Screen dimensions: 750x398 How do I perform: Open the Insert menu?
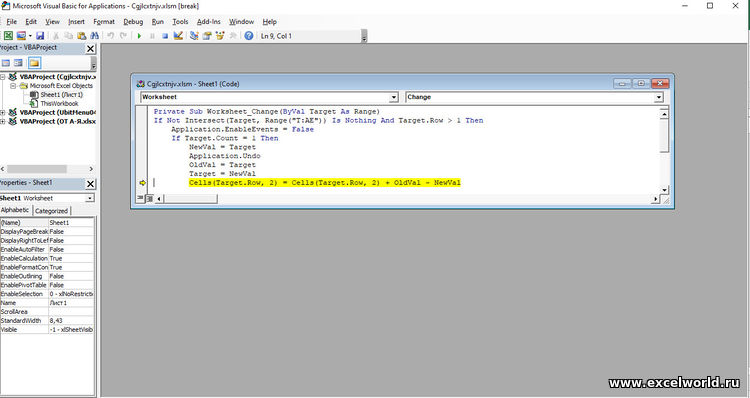pos(77,22)
